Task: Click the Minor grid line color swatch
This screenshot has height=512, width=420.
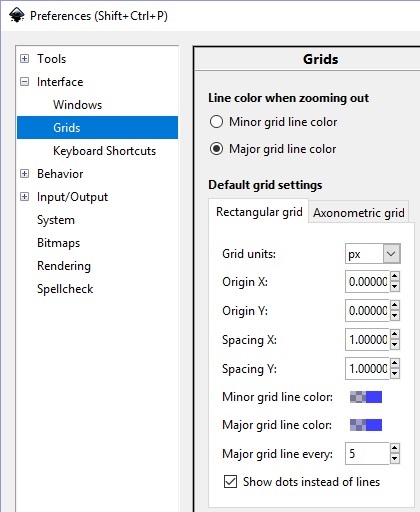Action: (366, 397)
